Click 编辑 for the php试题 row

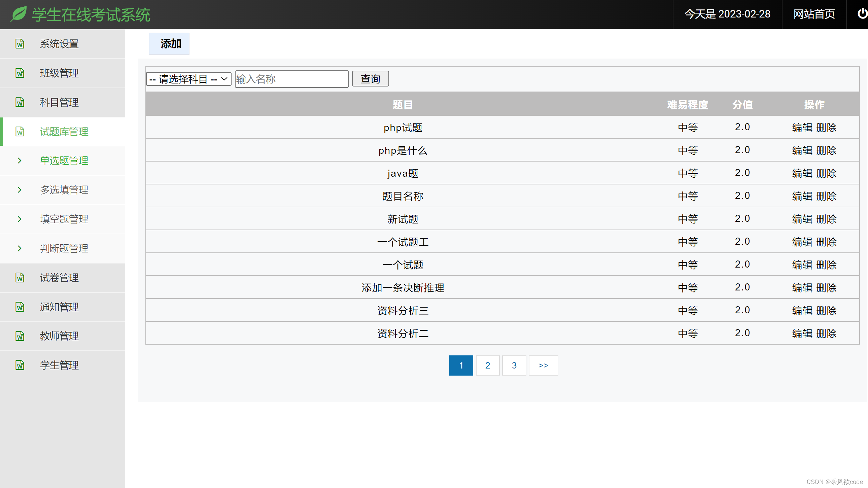803,128
